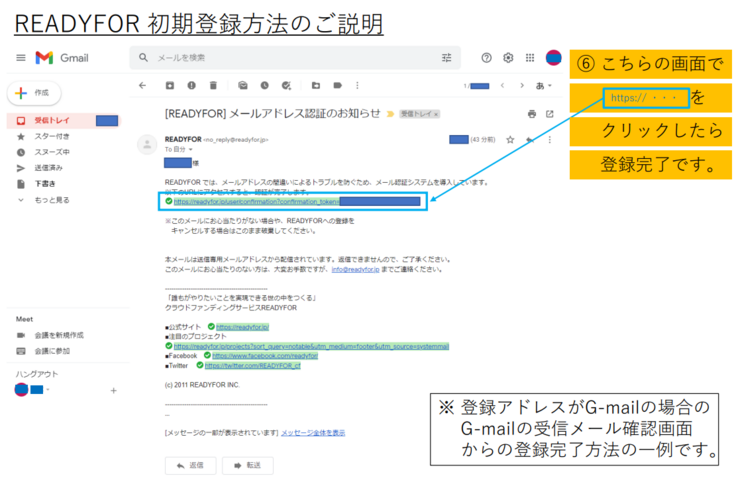Screen dimensions: 736x486
Task: Open the Google apps grid
Action: 529,58
